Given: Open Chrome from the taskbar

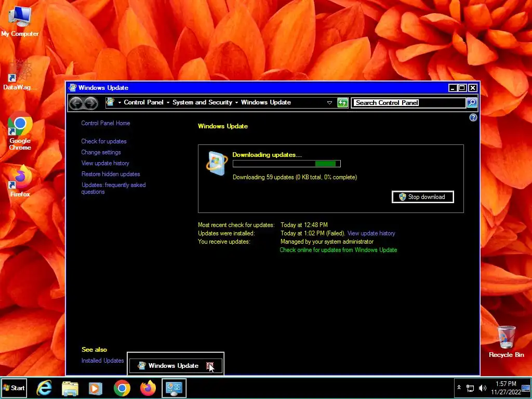Looking at the screenshot, I should tap(122, 388).
